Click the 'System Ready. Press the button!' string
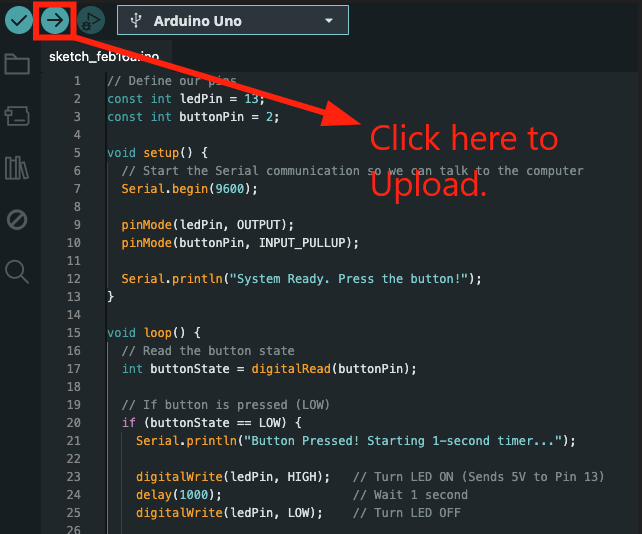Image resolution: width=642 pixels, height=534 pixels. click(x=348, y=279)
